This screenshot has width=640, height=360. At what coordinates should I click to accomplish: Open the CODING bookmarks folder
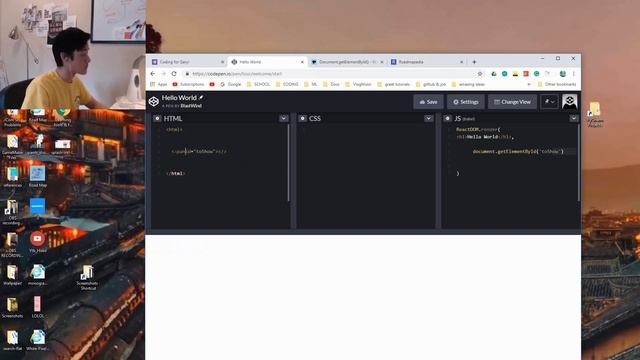tap(287, 84)
